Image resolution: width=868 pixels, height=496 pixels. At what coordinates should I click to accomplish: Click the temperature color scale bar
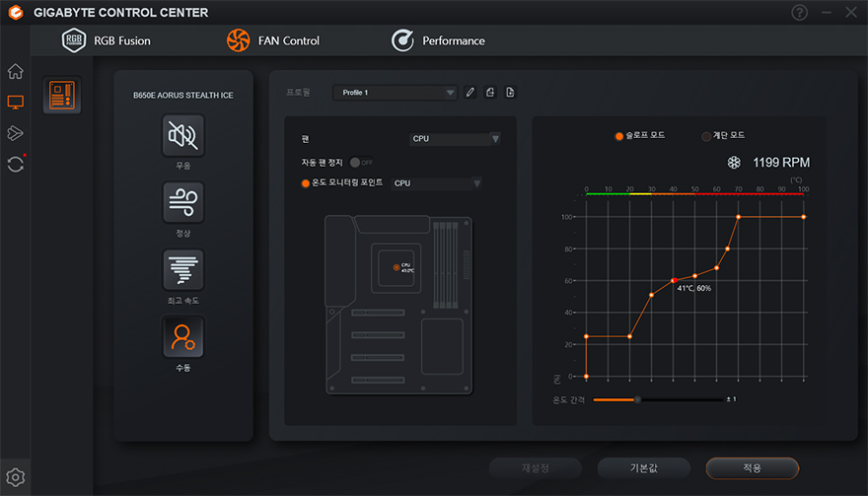coord(694,194)
